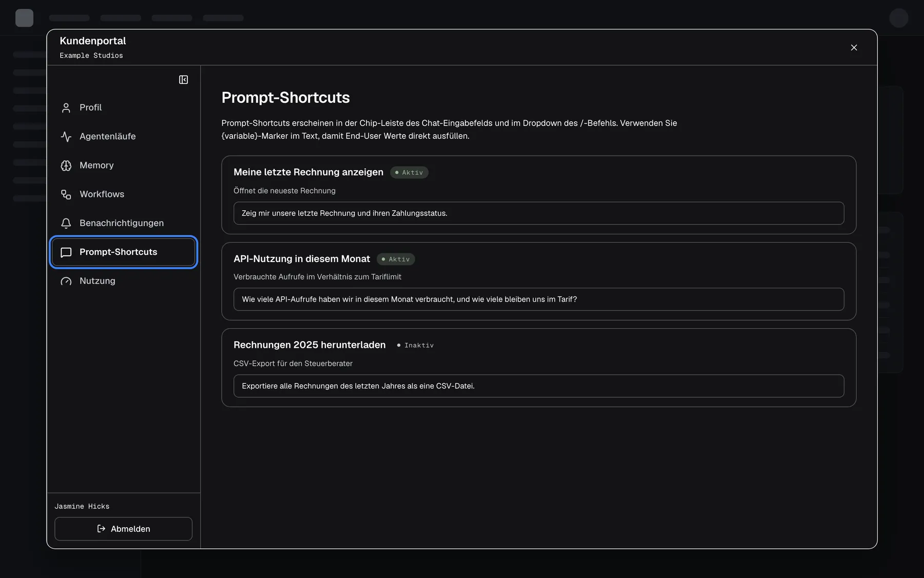Click the Nutzung gauge icon
Image resolution: width=924 pixels, height=578 pixels.
[66, 281]
